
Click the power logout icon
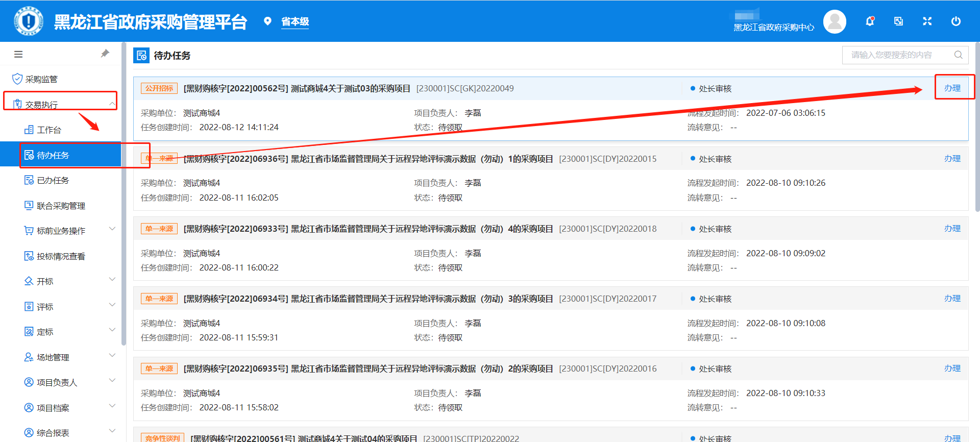pyautogui.click(x=956, y=21)
